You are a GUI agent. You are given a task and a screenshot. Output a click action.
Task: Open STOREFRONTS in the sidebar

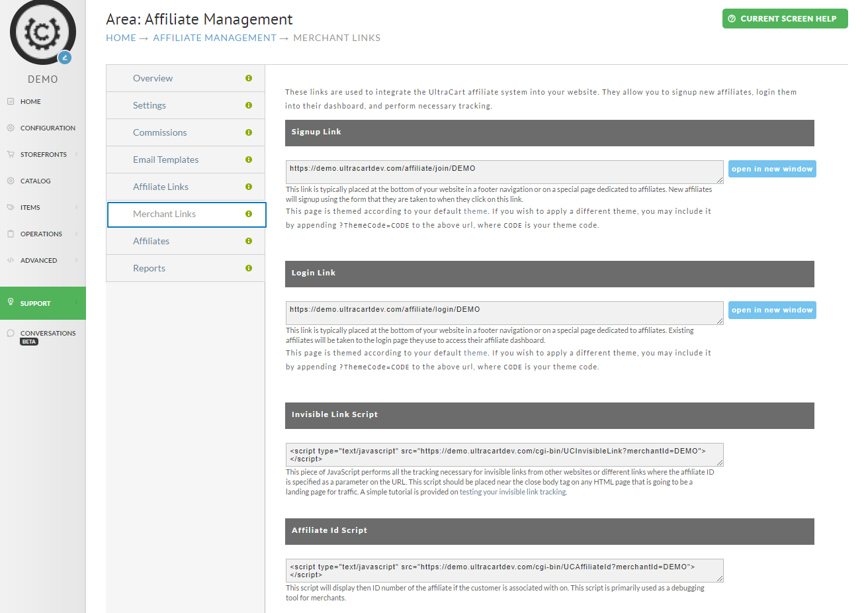(43, 154)
